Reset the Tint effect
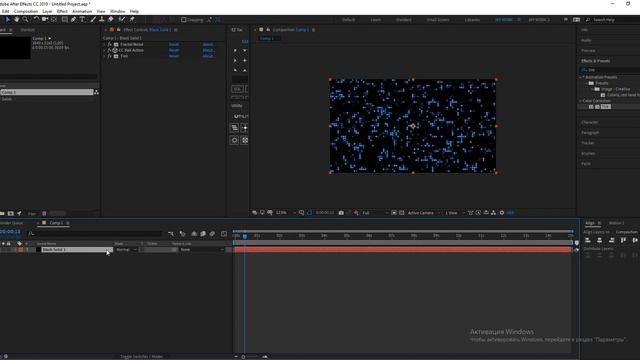This screenshot has height=360, width=640. pos(174,56)
